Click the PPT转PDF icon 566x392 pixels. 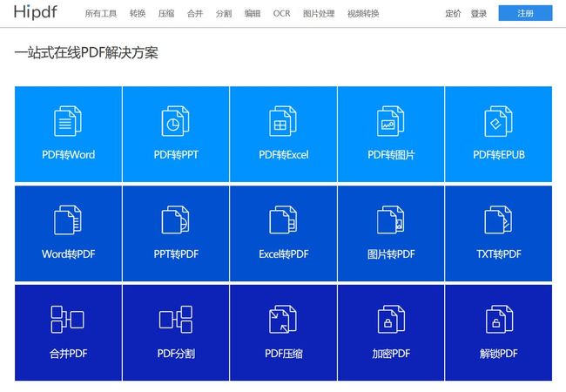coord(175,220)
